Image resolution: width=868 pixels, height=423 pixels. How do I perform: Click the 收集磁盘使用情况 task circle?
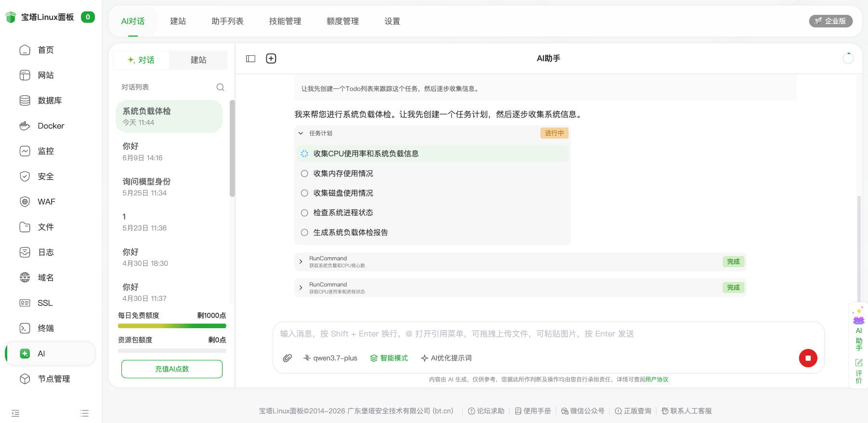(304, 193)
